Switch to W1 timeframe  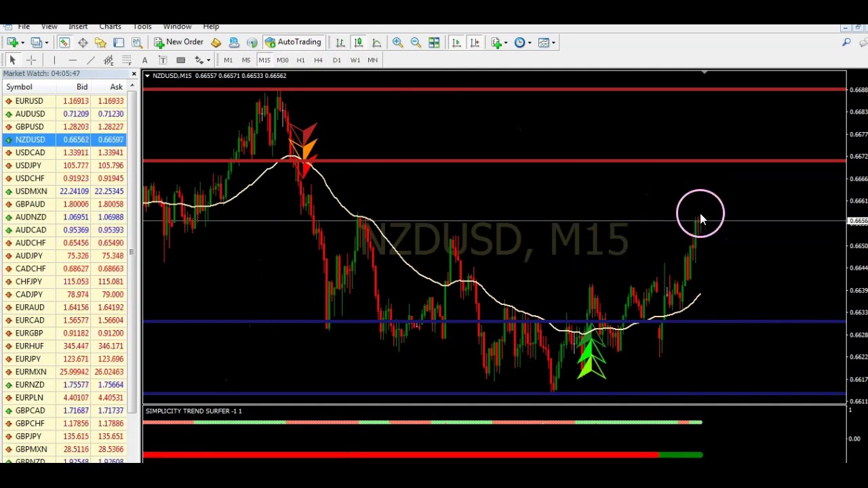[355, 60]
